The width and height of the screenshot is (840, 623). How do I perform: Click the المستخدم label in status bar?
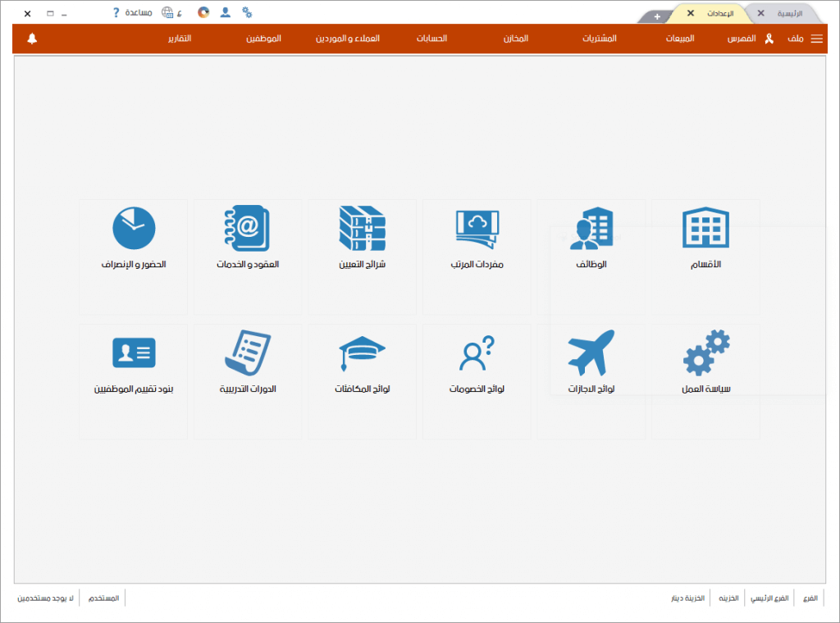coord(103,598)
